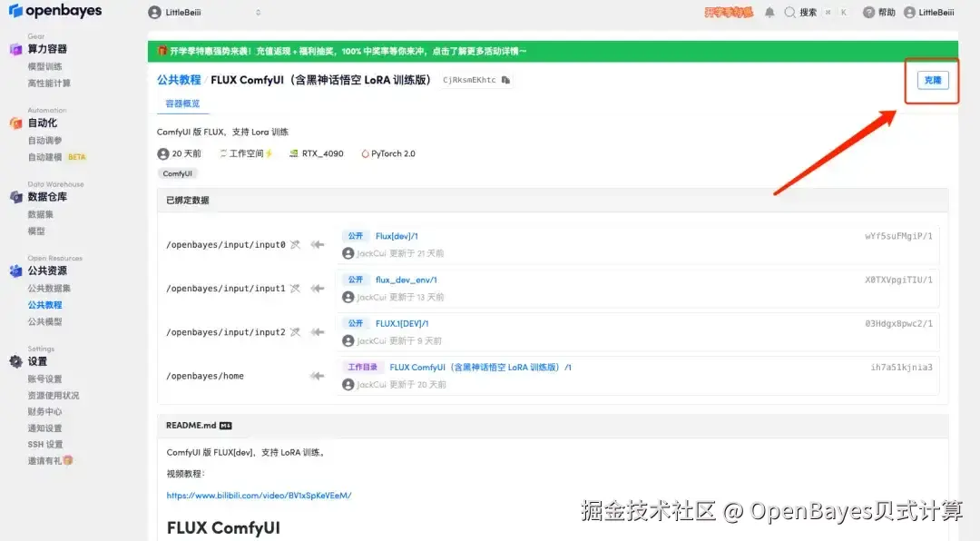This screenshot has height=541, width=980.
Task: Click the markdown icon beside README.md
Action: [226, 426]
